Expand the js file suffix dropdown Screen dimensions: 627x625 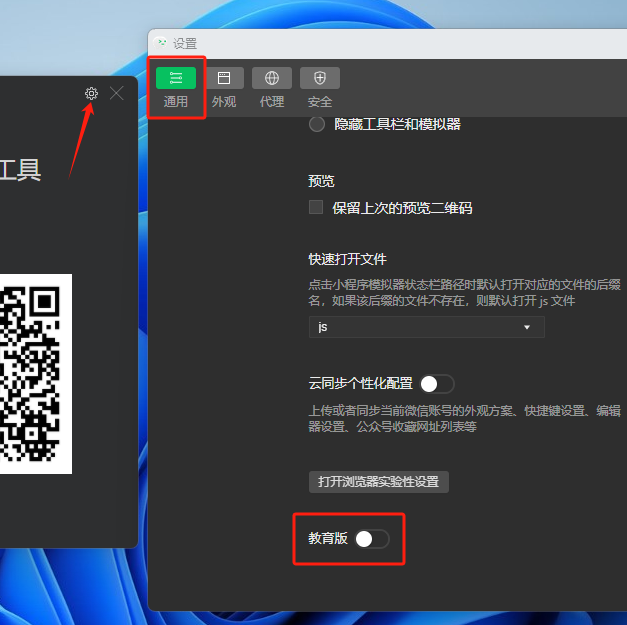[x=427, y=327]
